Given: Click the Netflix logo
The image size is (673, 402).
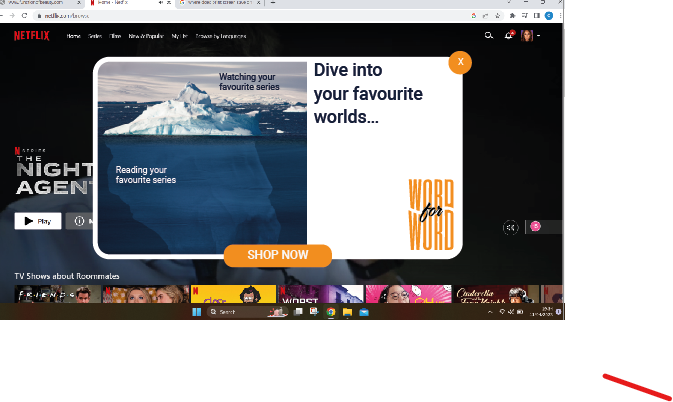Looking at the screenshot, I should pyautogui.click(x=32, y=36).
